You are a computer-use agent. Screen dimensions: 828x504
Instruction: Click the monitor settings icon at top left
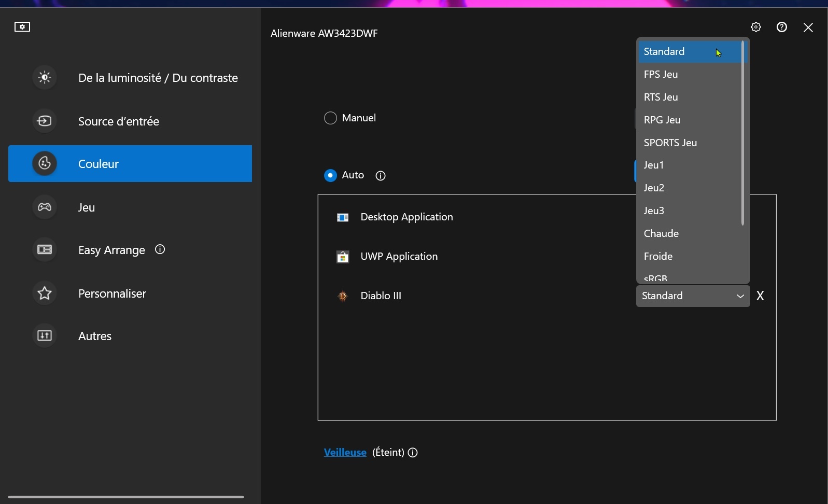(x=22, y=27)
